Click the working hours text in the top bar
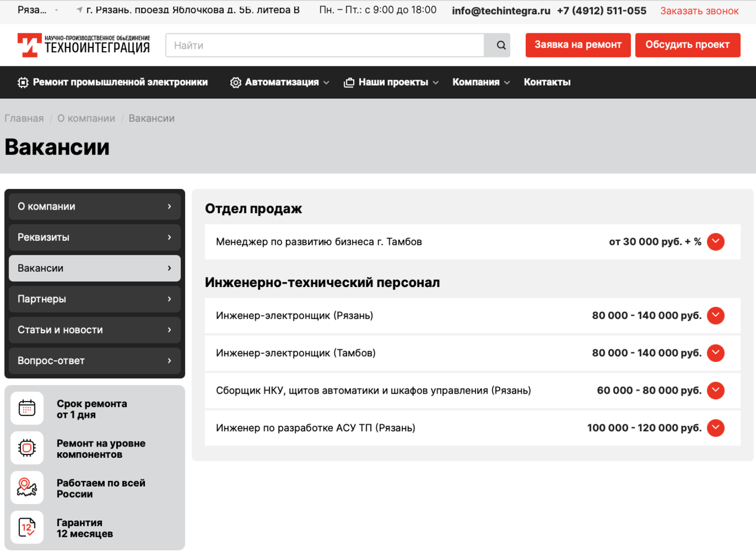 tap(378, 10)
